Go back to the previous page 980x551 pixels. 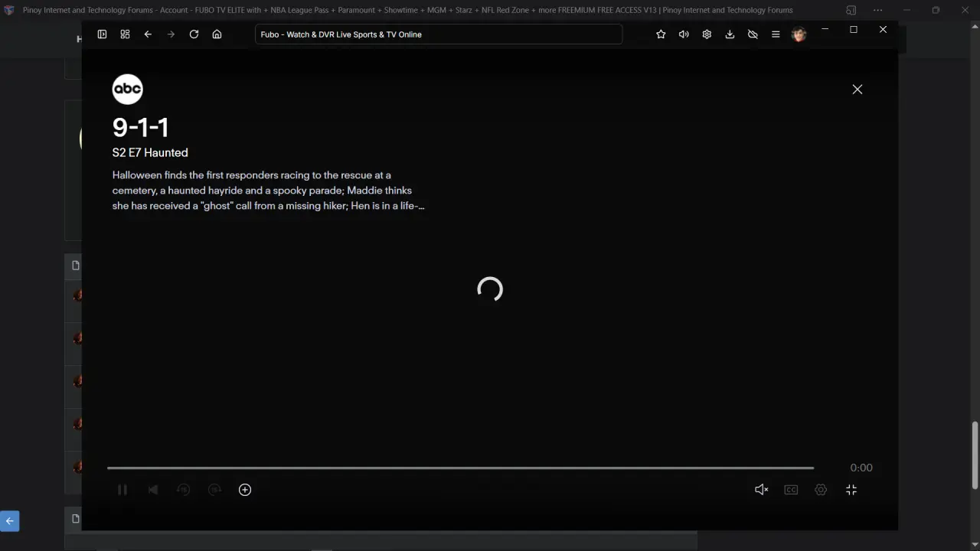(x=148, y=34)
